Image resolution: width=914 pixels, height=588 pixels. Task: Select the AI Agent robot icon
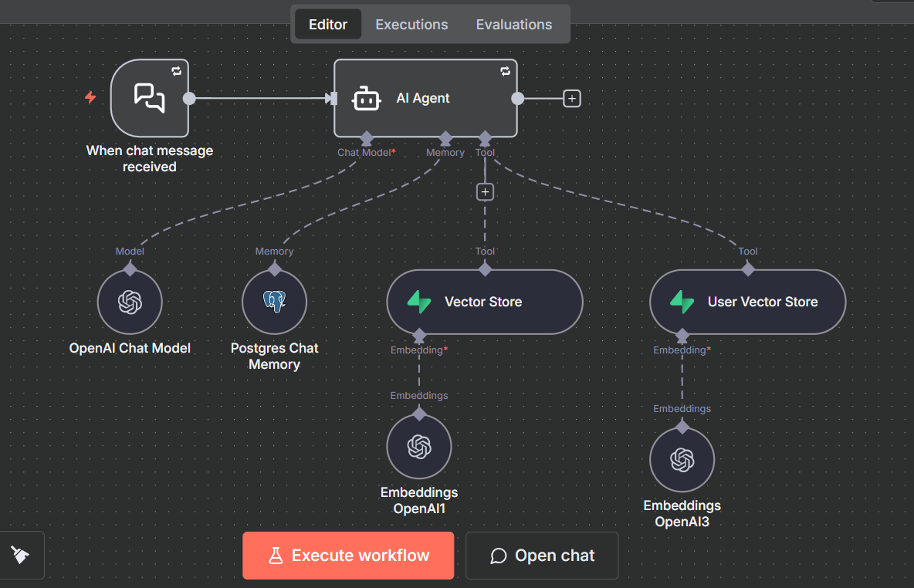[x=366, y=98]
